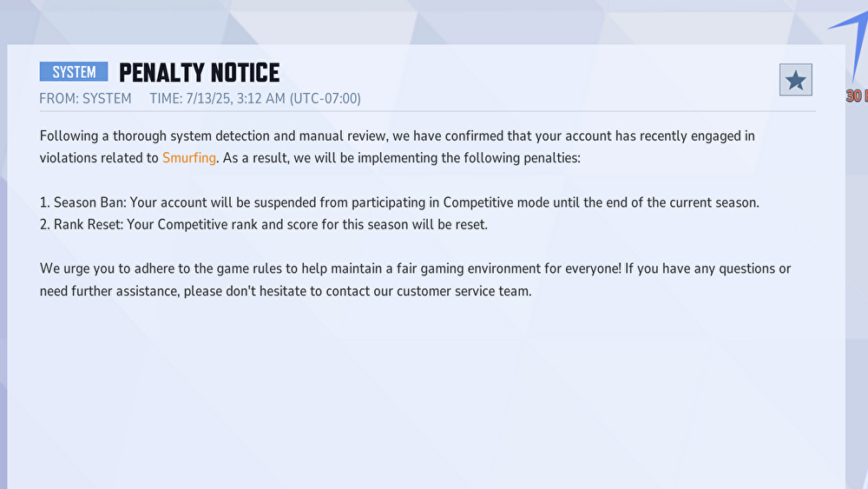
Task: Select the Rank Reset penalty line
Action: [264, 225]
